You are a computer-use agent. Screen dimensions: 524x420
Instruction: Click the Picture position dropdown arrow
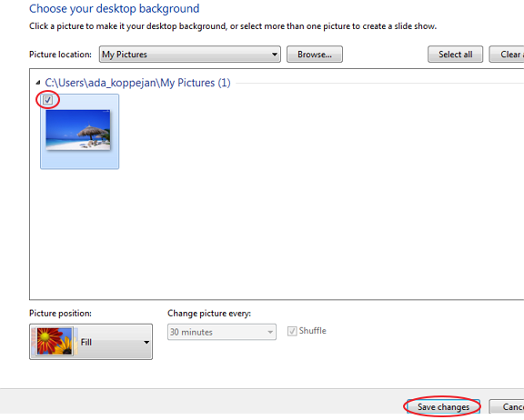click(x=146, y=342)
